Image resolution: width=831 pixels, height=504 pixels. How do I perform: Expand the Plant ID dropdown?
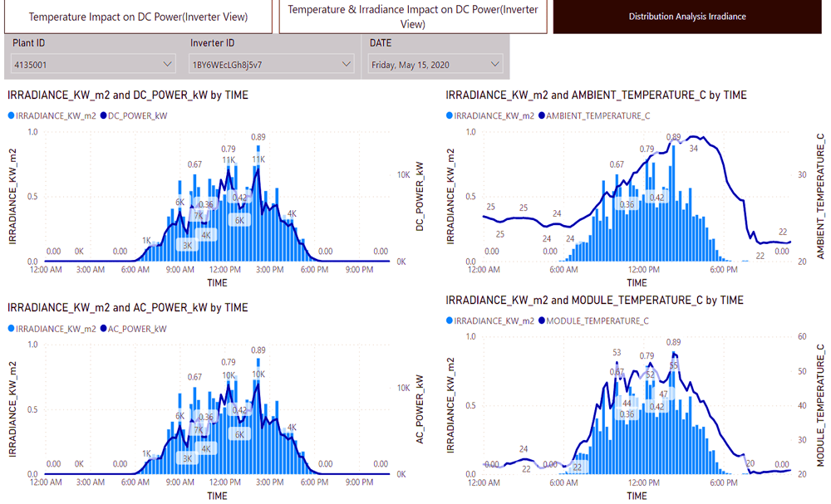click(92, 64)
